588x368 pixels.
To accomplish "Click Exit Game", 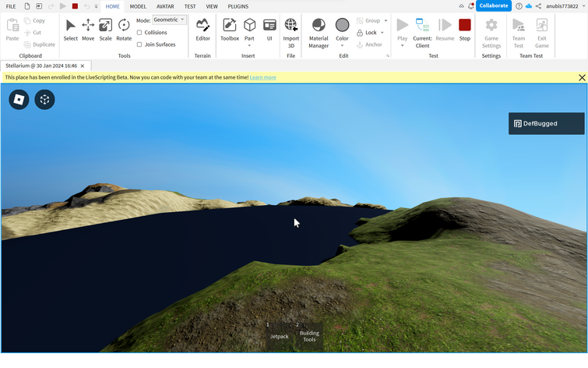I will coord(542,34).
